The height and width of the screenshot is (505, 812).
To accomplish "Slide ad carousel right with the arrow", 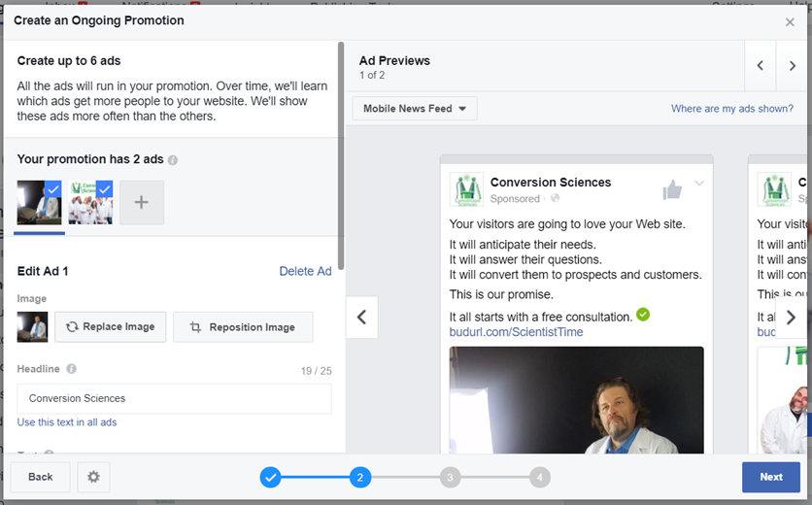I will pyautogui.click(x=791, y=317).
